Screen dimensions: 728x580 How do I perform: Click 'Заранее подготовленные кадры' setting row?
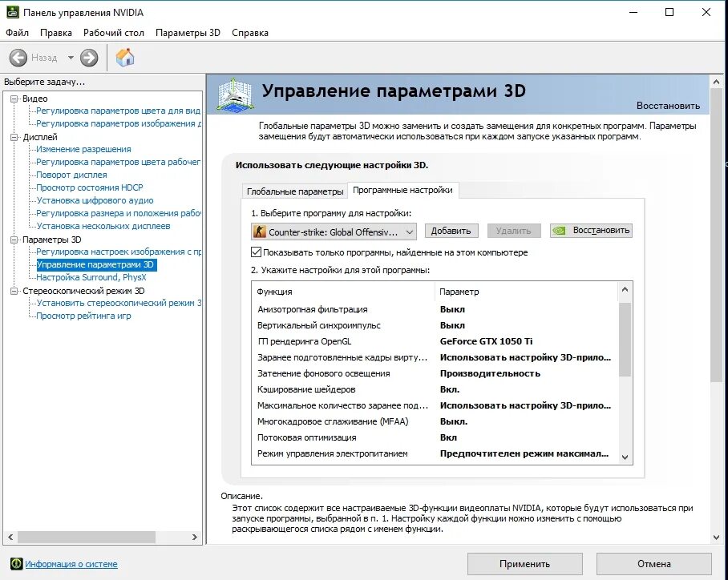click(435, 358)
